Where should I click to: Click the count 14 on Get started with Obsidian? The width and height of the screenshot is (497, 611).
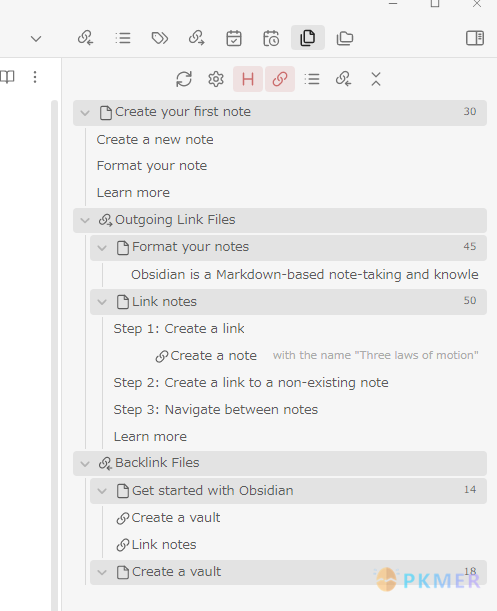tap(470, 489)
